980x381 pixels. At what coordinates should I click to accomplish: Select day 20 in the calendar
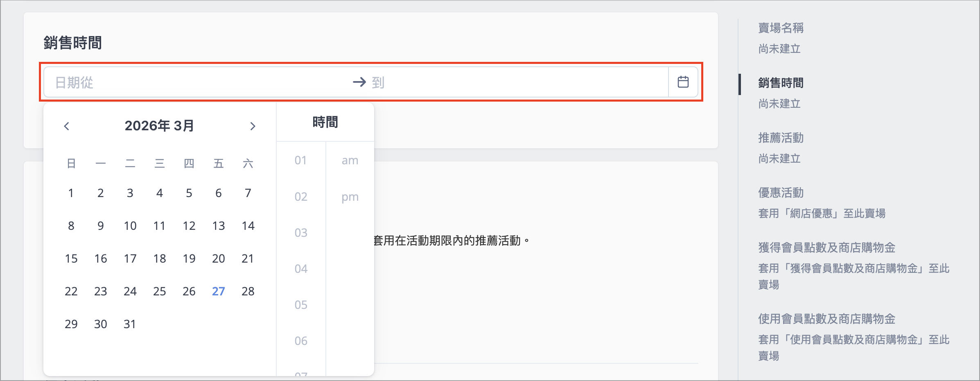pos(219,259)
